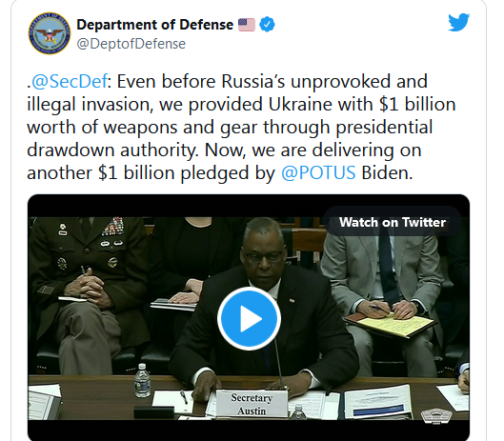
Task: Click the yellow legal pad in video frame
Action: tap(395, 323)
